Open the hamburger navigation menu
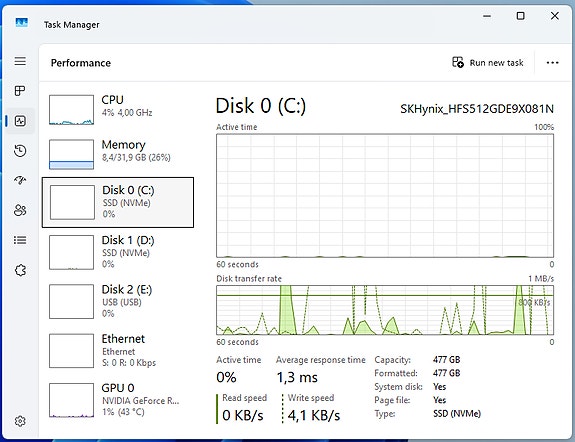This screenshot has height=442, width=575. pyautogui.click(x=20, y=61)
